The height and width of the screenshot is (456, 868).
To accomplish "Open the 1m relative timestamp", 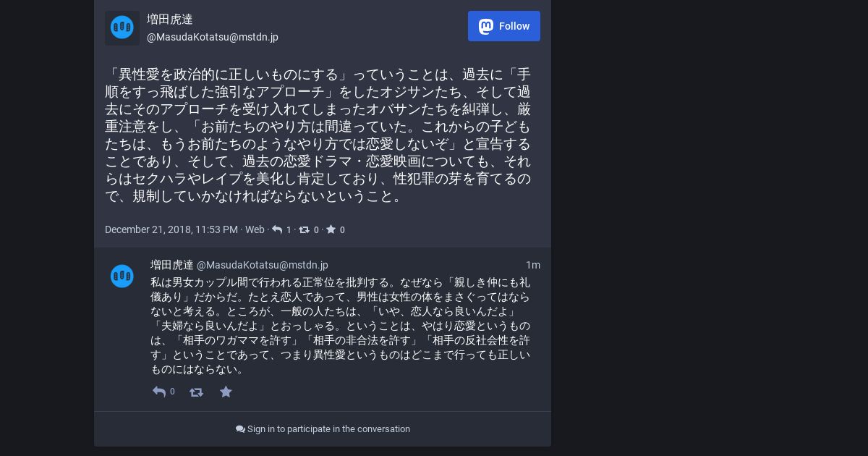I will tap(533, 265).
